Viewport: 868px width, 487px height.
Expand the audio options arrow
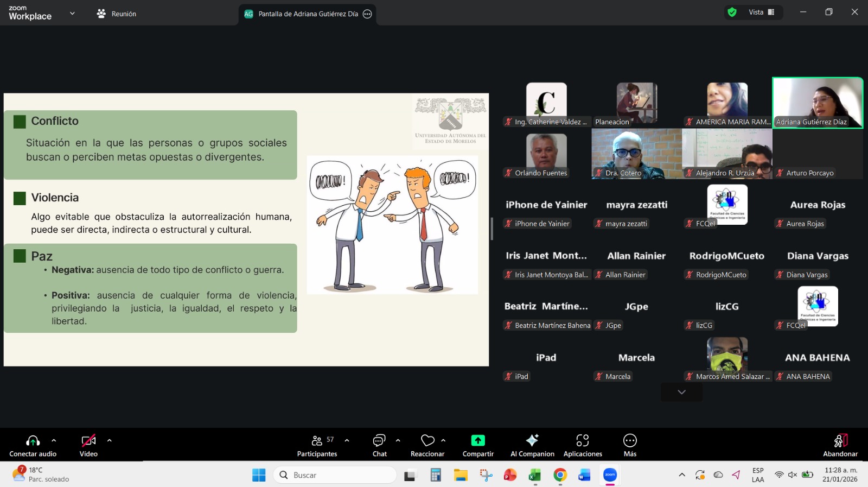(54, 440)
